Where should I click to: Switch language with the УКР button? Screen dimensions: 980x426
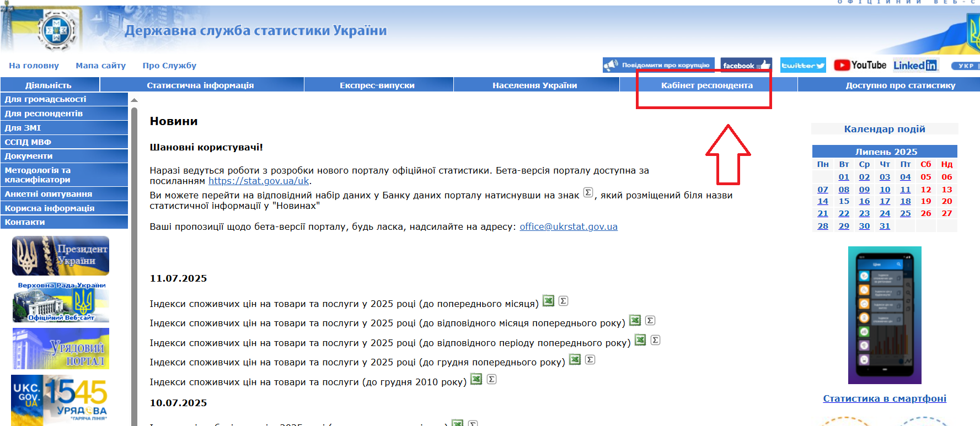[x=965, y=66]
